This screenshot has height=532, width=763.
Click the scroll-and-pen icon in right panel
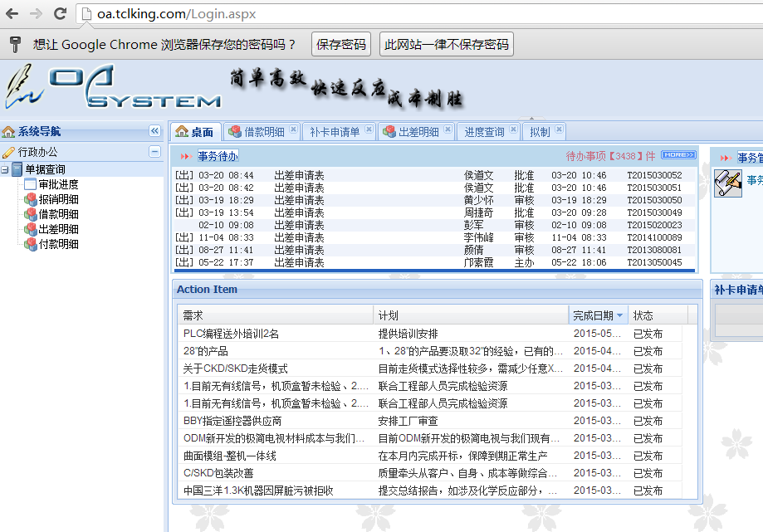click(x=728, y=183)
